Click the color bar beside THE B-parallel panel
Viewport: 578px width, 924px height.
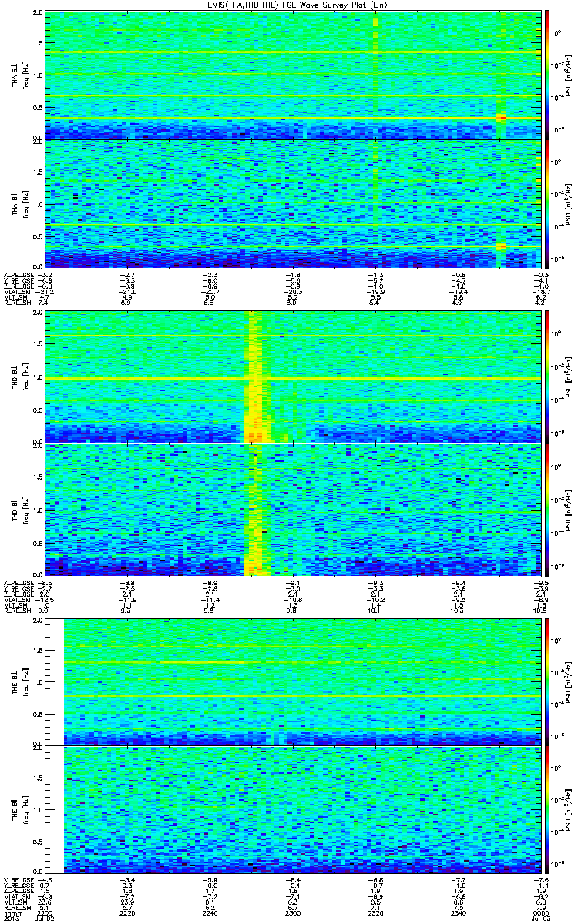(548, 811)
